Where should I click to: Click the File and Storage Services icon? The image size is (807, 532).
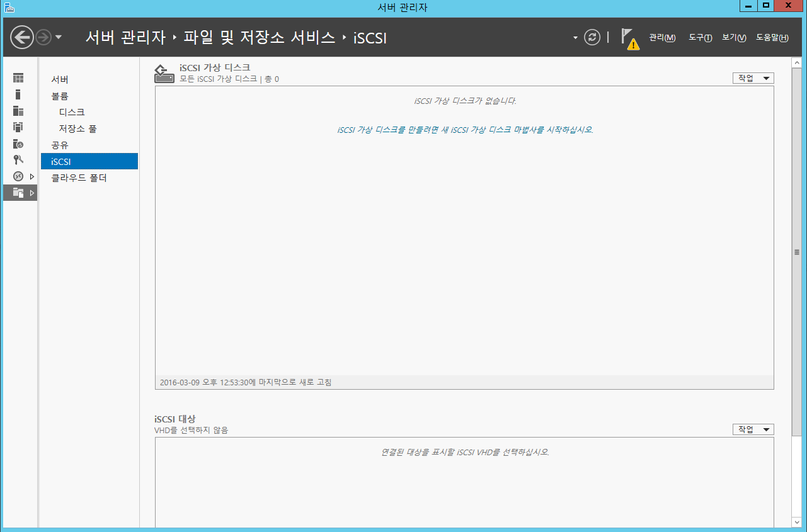18,193
